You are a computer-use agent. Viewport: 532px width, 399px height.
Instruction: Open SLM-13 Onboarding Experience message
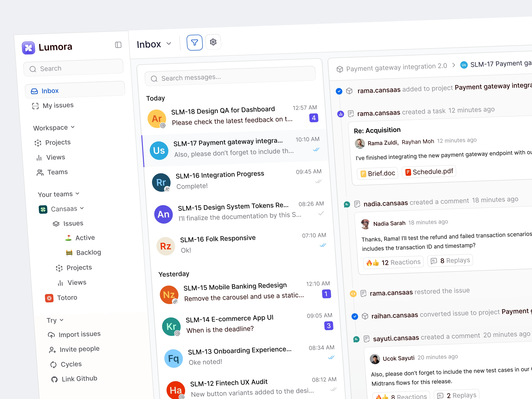coord(249,356)
